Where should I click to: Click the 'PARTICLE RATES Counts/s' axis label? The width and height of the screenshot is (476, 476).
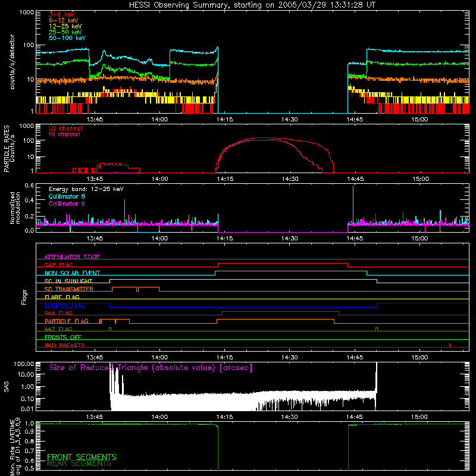pos(9,148)
